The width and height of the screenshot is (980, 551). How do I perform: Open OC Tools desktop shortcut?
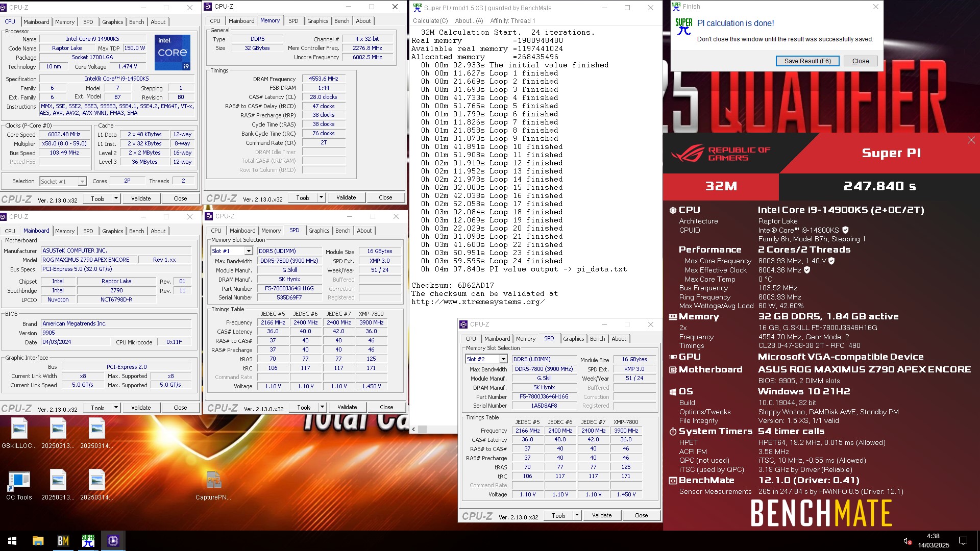[x=19, y=485]
